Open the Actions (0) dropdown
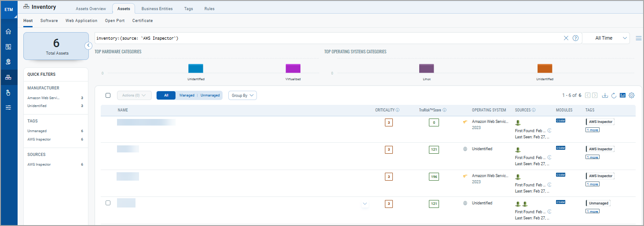This screenshot has height=226, width=644. click(134, 95)
